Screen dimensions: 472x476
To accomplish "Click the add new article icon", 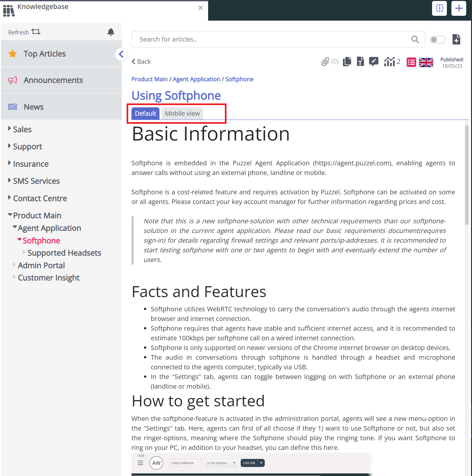I will pos(456,39).
